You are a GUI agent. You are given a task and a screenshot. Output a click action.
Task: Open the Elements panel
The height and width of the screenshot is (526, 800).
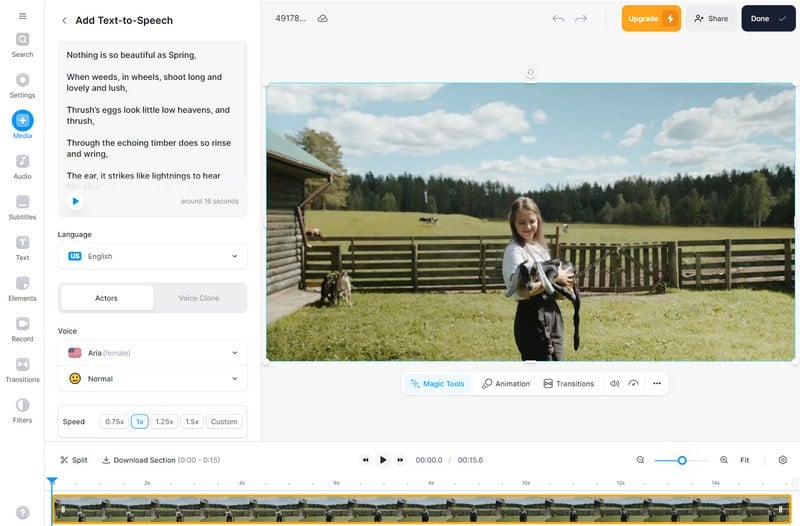coord(22,289)
